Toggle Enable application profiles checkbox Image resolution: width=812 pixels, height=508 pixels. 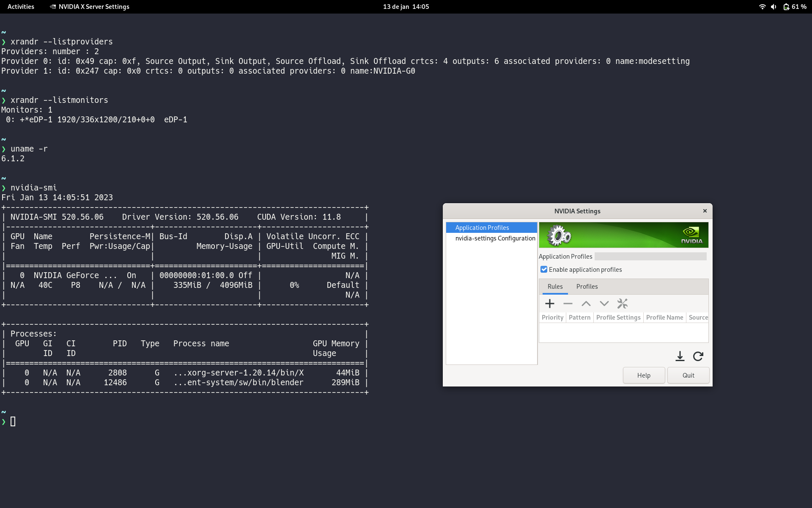click(544, 270)
